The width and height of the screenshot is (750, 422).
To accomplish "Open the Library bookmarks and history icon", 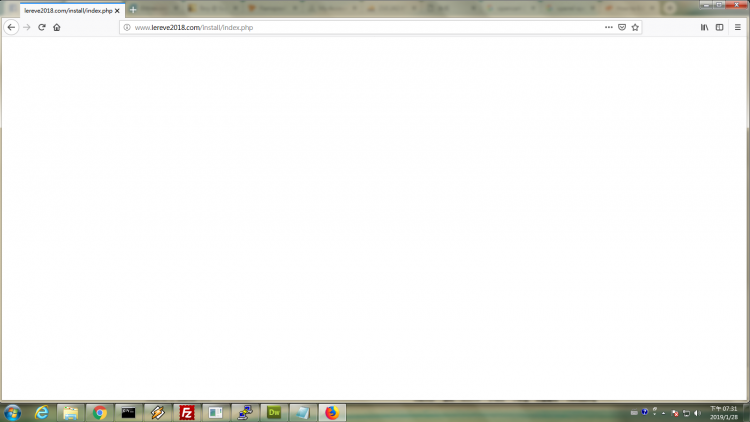I will pyautogui.click(x=704, y=27).
